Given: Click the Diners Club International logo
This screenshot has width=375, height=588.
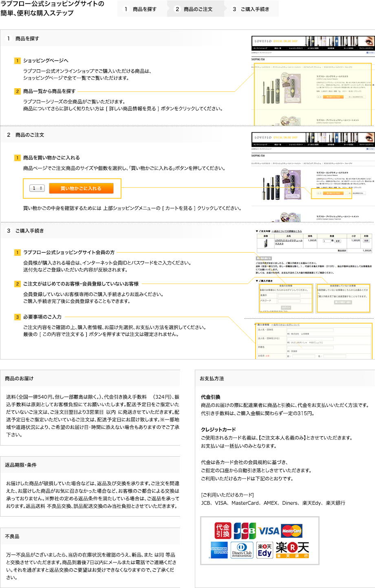Looking at the screenshot, I should tap(242, 550).
